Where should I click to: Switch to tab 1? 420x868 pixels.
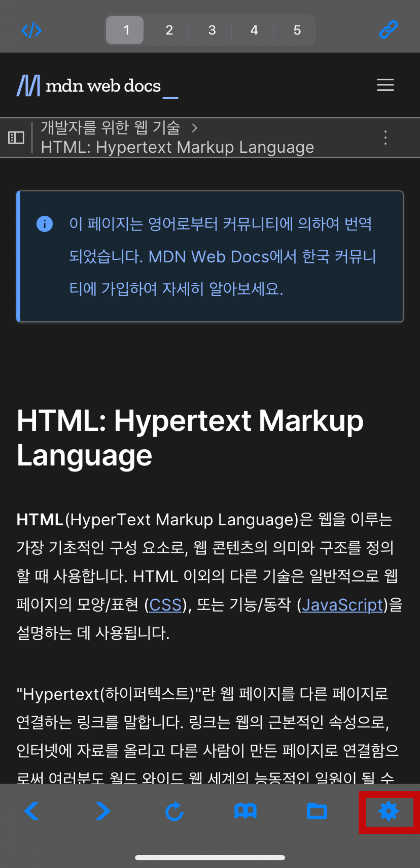pos(125,30)
